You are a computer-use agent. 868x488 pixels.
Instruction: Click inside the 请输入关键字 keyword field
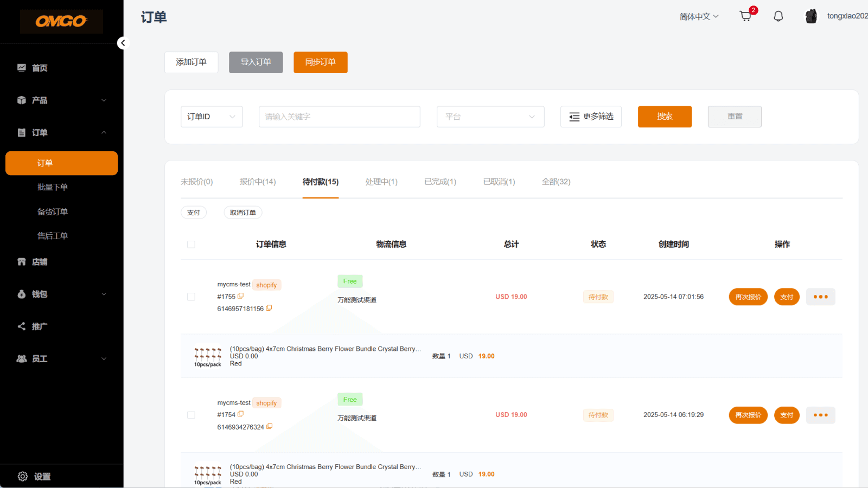pos(339,117)
